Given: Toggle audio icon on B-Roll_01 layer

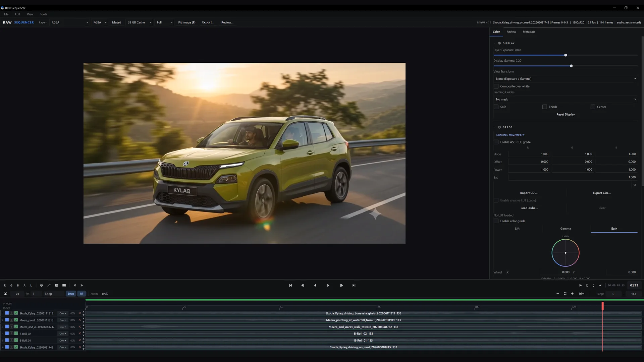Looking at the screenshot, I should coord(16,340).
